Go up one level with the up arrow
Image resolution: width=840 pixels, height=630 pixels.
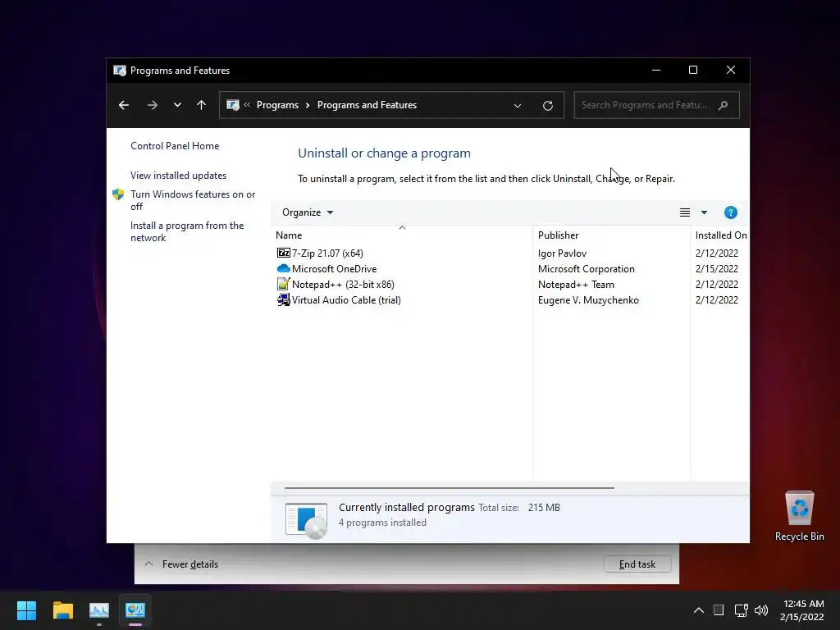(x=202, y=105)
